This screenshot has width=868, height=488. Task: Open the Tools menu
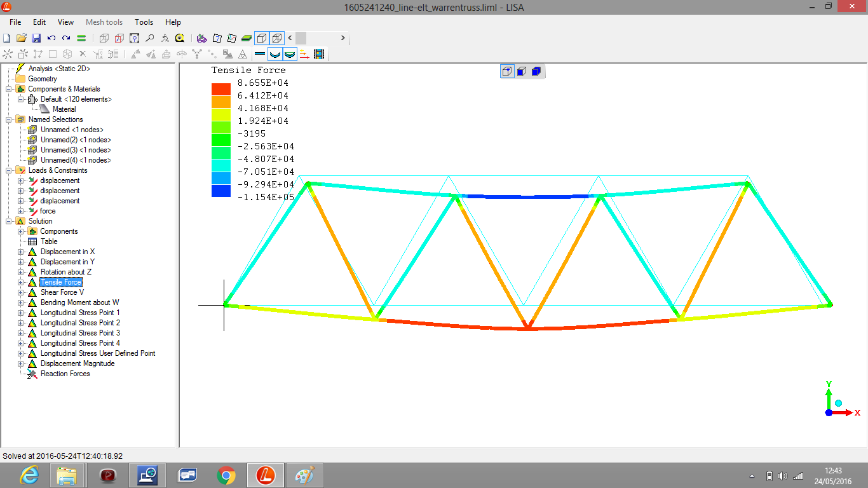click(144, 22)
